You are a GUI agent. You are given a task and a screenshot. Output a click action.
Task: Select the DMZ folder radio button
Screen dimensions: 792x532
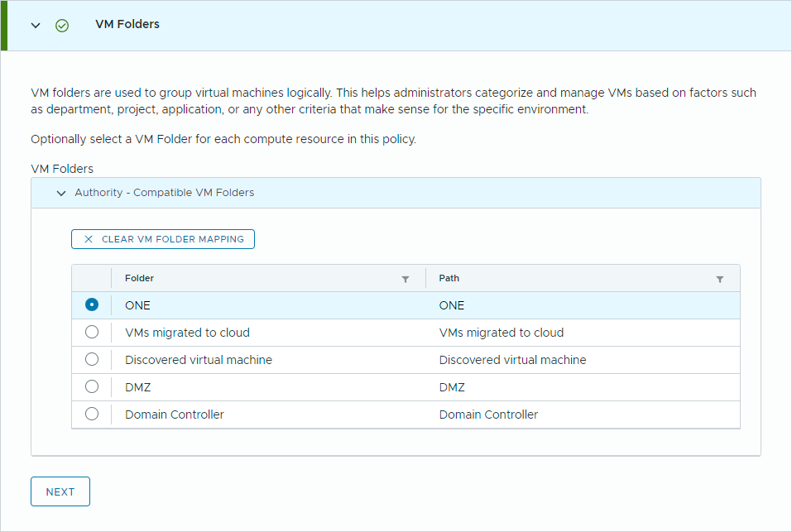(x=92, y=386)
